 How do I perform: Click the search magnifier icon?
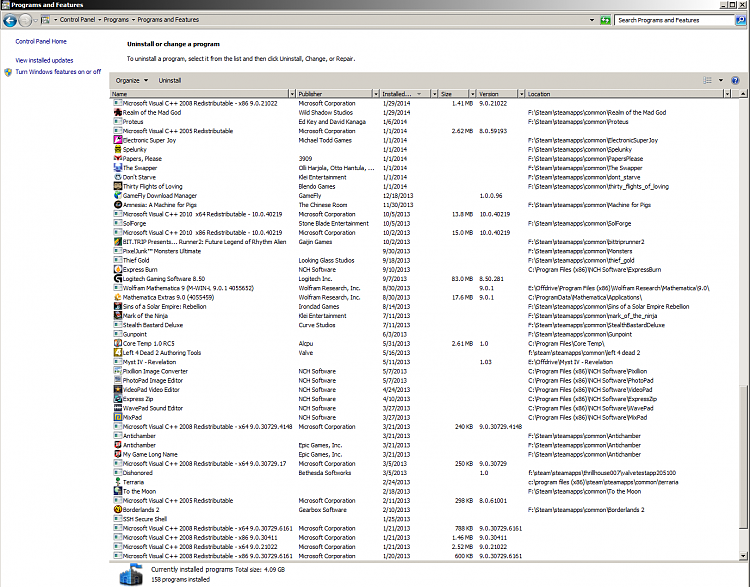point(740,20)
